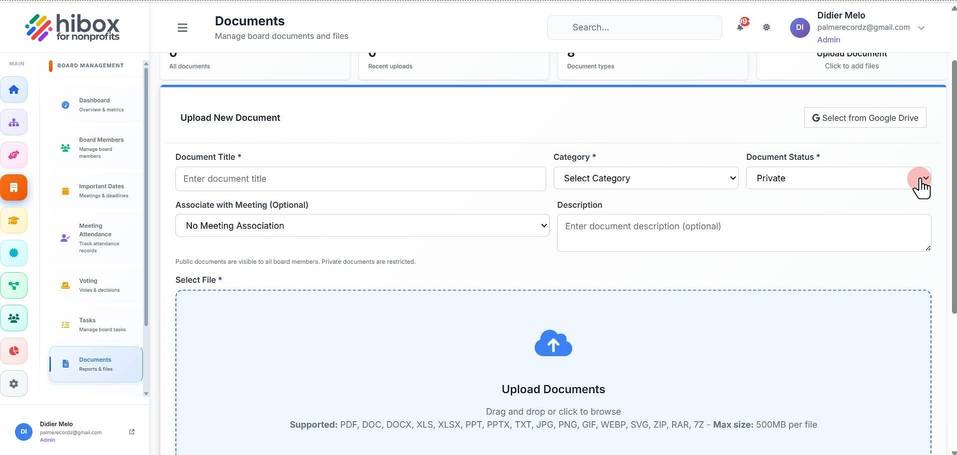The width and height of the screenshot is (957, 455).
Task: Click the sidebar menu scrollbar thumb
Action: click(146, 195)
